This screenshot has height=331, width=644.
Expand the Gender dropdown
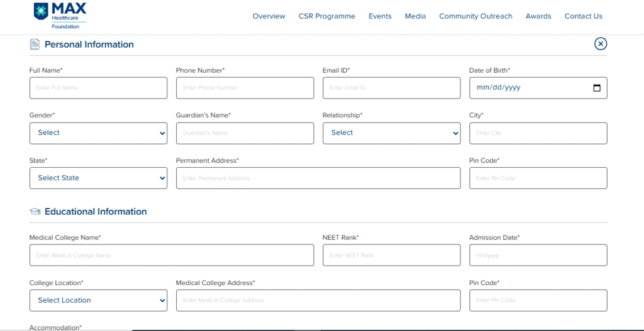98,133
